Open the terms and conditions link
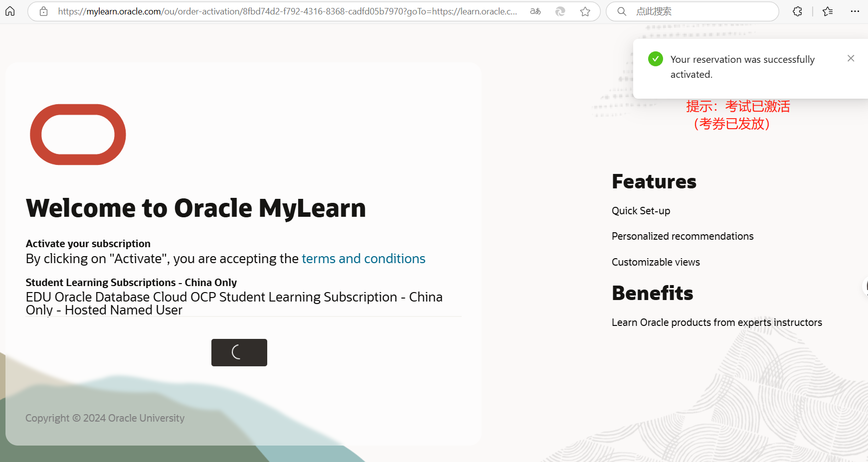Viewport: 868px width, 462px height. click(363, 259)
